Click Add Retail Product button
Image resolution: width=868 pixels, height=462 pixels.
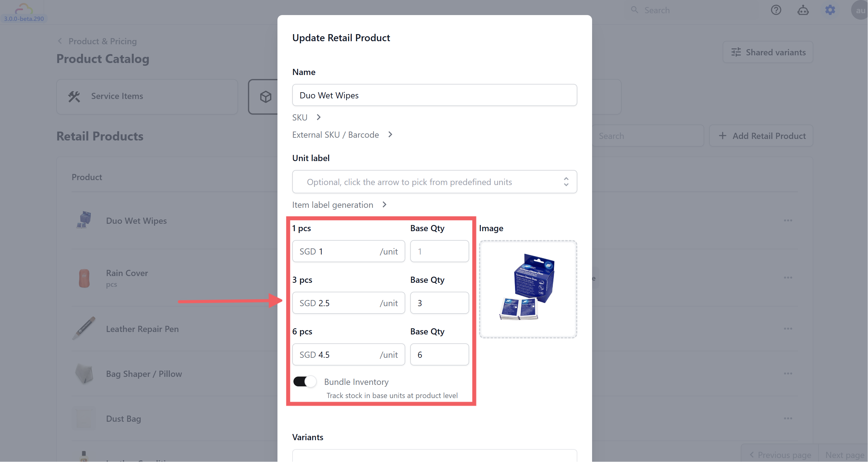(x=761, y=136)
